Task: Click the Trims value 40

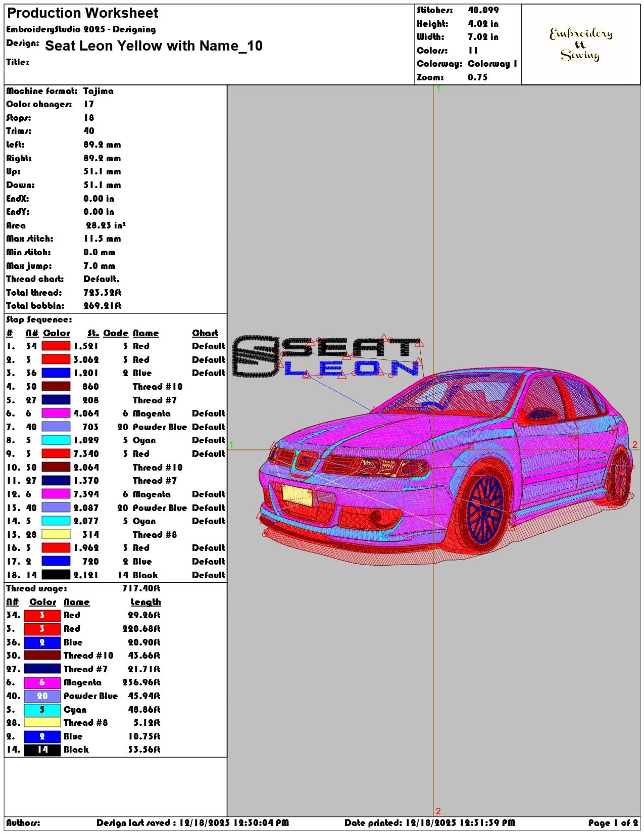Action: pos(89,131)
